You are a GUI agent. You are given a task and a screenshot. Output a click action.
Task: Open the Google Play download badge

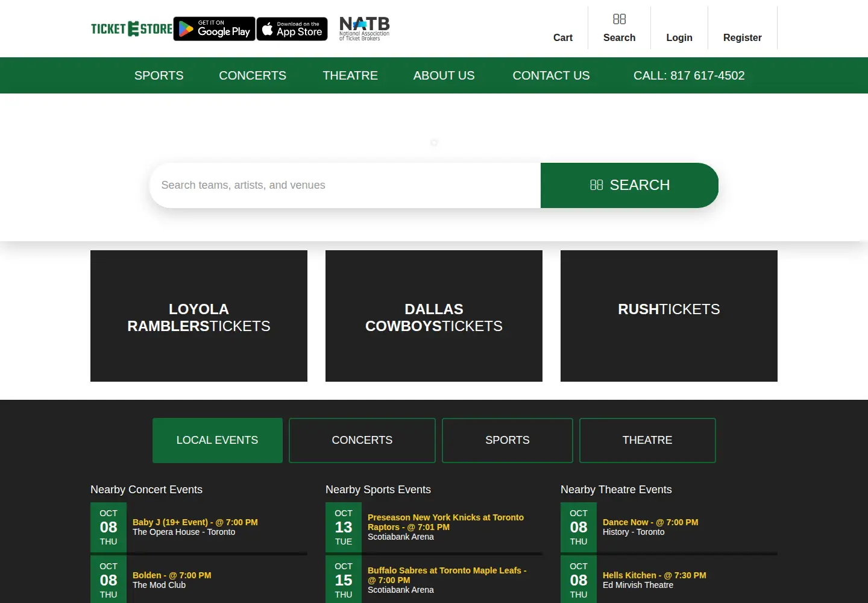(215, 29)
